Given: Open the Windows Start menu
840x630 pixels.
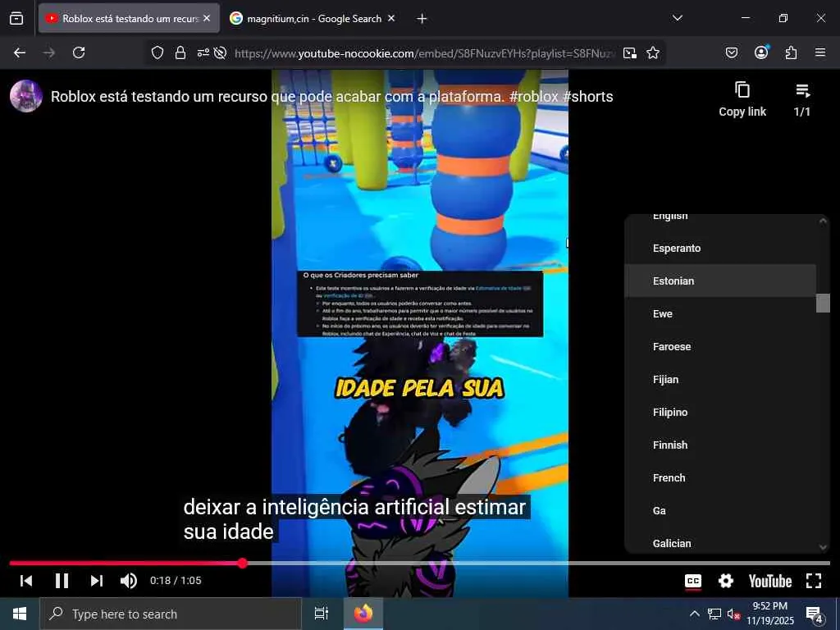Looking at the screenshot, I should click(x=20, y=614).
